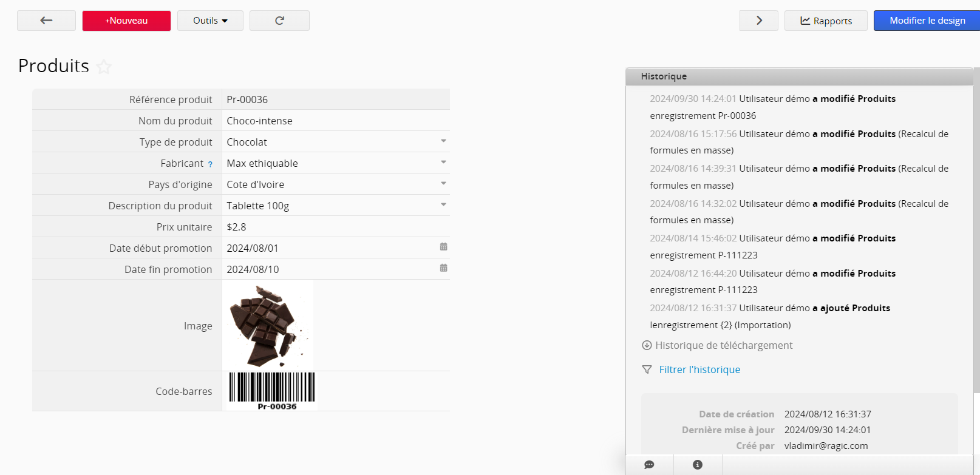Open calendar for Date fin promotion
This screenshot has width=980, height=475.
coord(443,268)
